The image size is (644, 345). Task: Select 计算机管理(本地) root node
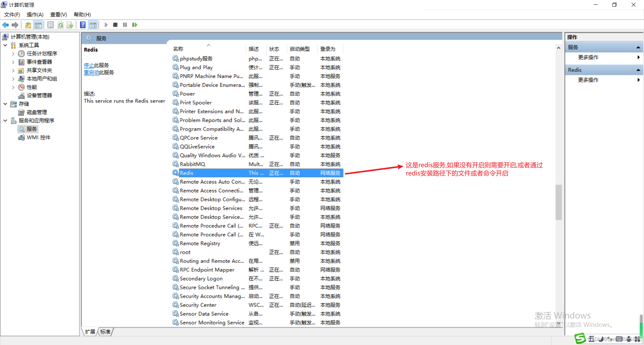[x=30, y=37]
